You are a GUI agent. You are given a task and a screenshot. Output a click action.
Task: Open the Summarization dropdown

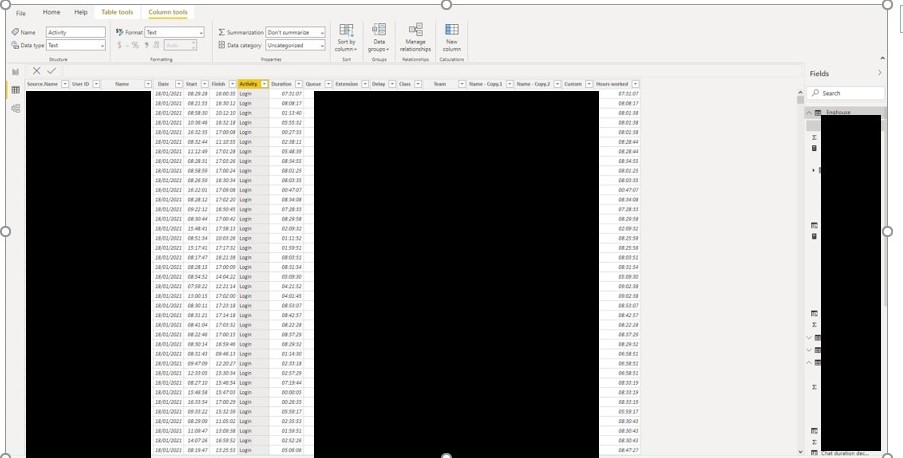pyautogui.click(x=295, y=32)
